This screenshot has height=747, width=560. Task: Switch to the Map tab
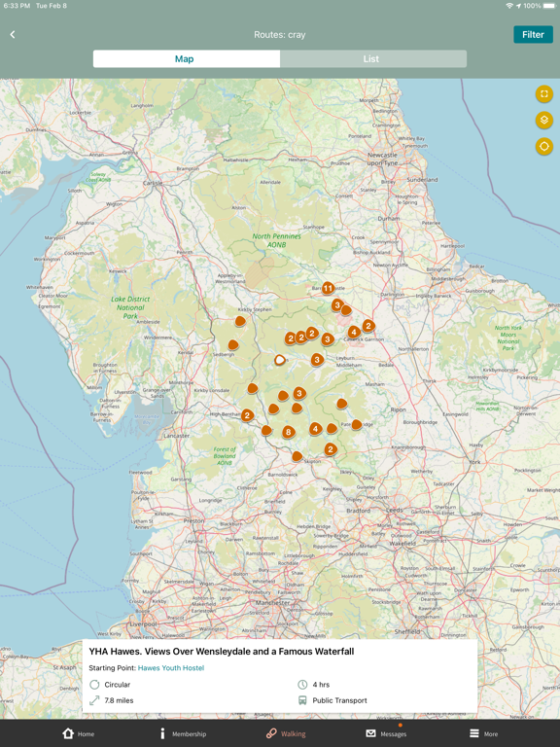(x=187, y=58)
